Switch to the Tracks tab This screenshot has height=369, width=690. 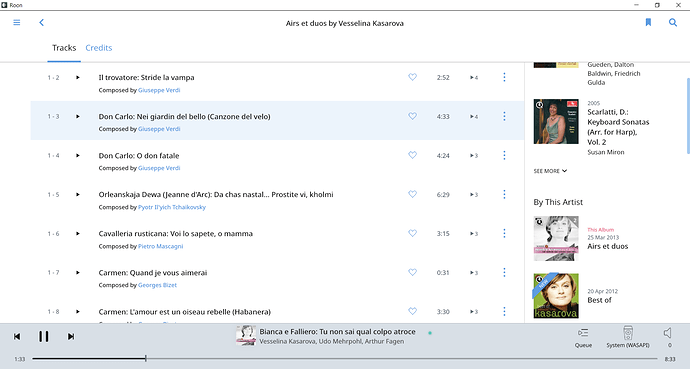click(64, 48)
